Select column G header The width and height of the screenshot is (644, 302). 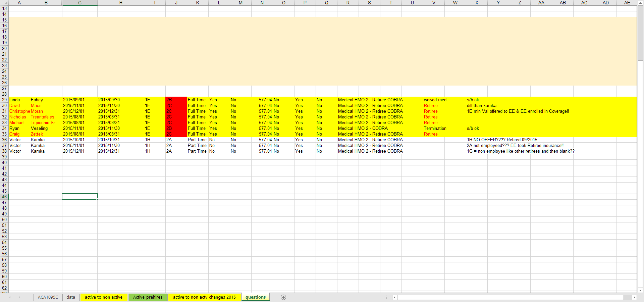pyautogui.click(x=79, y=3)
